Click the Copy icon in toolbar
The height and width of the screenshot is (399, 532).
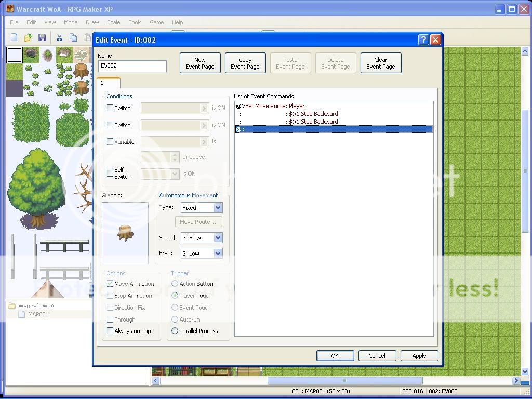click(x=73, y=37)
